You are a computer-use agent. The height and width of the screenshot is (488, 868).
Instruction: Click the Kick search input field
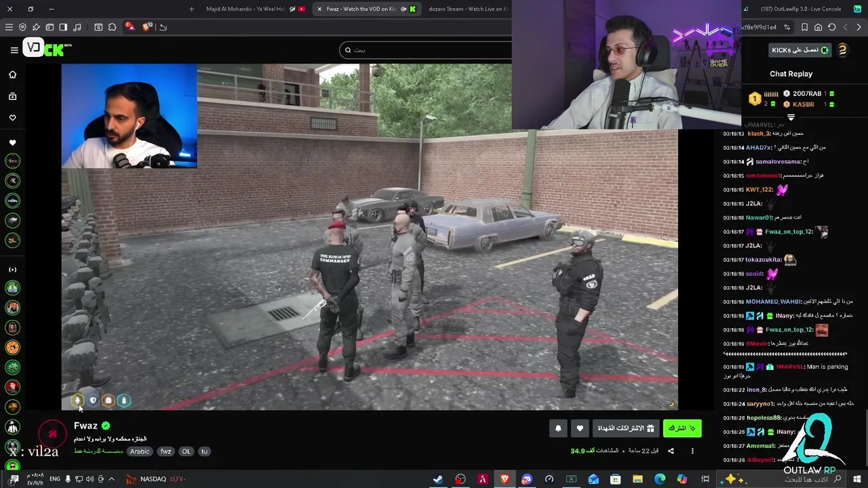click(426, 49)
